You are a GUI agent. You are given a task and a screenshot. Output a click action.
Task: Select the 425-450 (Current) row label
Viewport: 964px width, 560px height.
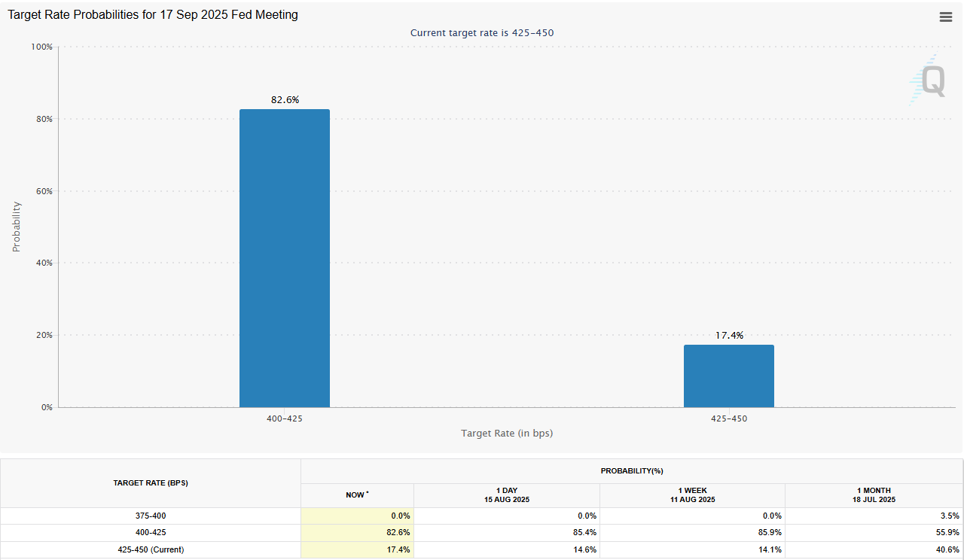[x=151, y=550]
